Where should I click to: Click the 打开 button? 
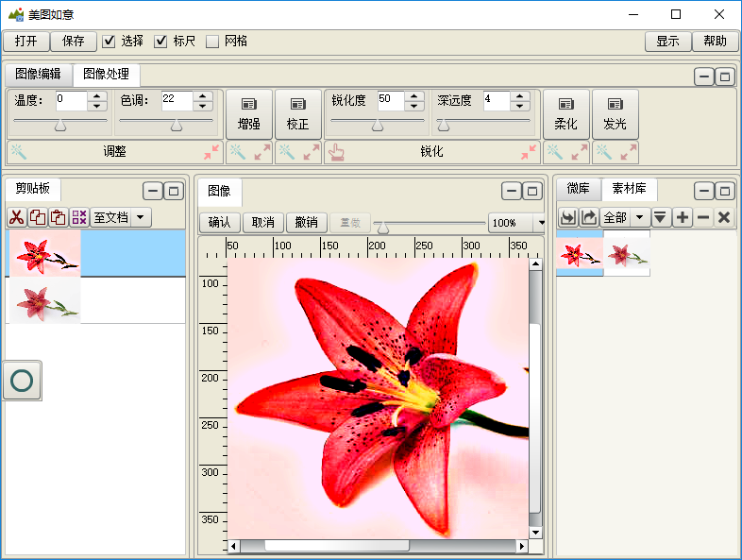click(26, 42)
